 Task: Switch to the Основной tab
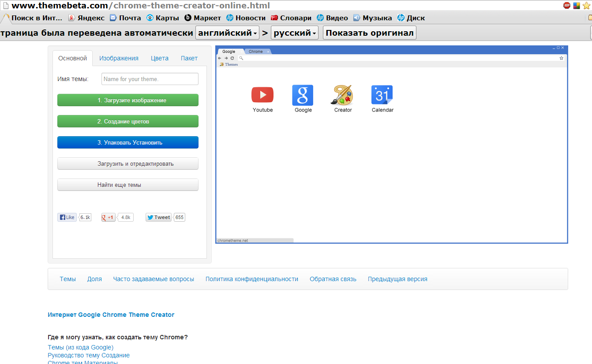73,58
